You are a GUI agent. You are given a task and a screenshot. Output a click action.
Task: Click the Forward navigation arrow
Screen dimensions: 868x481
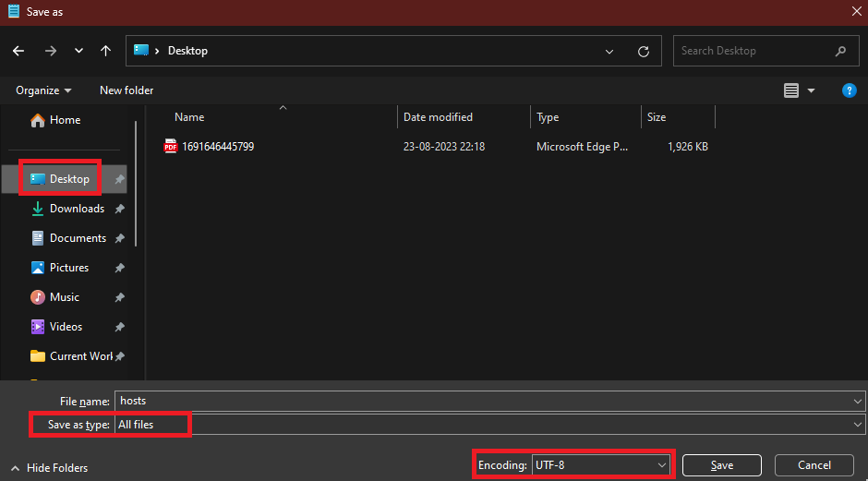(x=50, y=51)
